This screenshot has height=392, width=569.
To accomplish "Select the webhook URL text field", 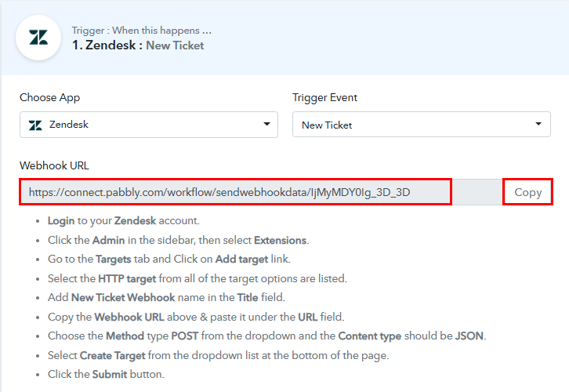I will click(235, 191).
